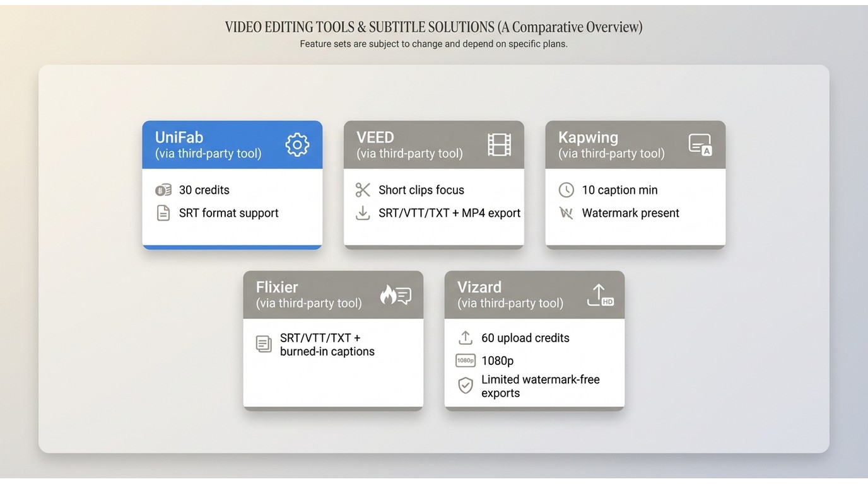Click 'SRT/VTT/TXT + MP4 export' text
This screenshot has height=484, width=868.
click(450, 213)
